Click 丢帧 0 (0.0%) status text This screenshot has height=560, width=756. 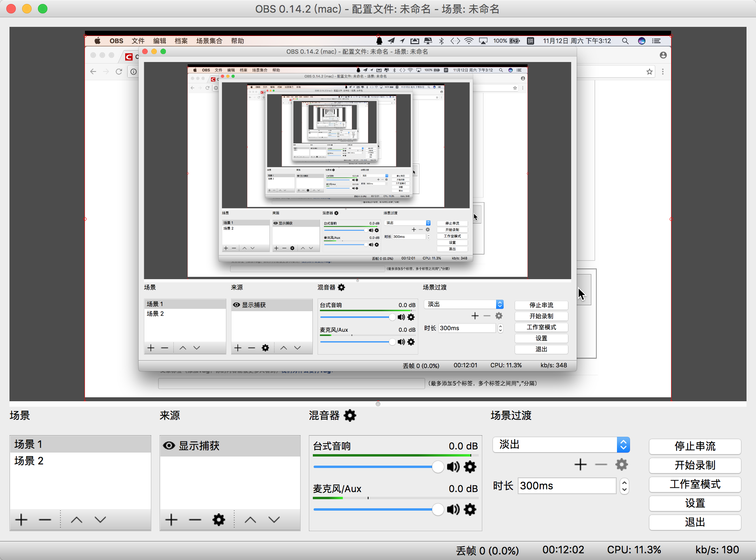pyautogui.click(x=487, y=550)
